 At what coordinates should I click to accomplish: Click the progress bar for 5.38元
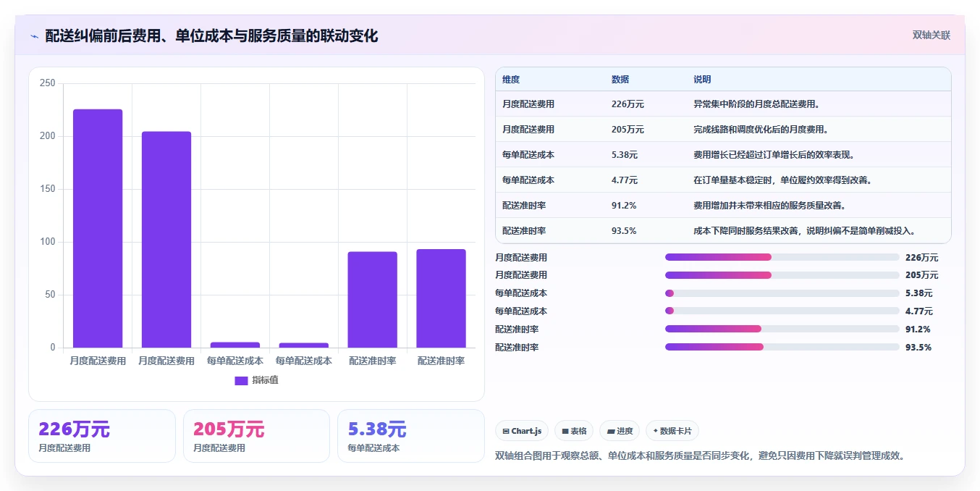782,293
